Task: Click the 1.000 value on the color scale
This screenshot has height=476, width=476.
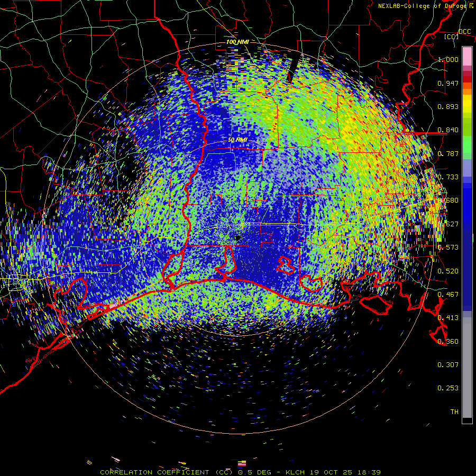Action: point(448,59)
